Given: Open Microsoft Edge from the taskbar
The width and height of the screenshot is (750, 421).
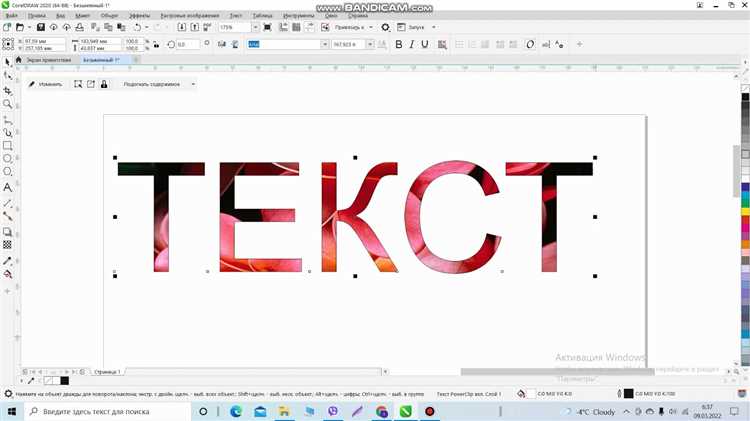Looking at the screenshot, I should tap(236, 411).
